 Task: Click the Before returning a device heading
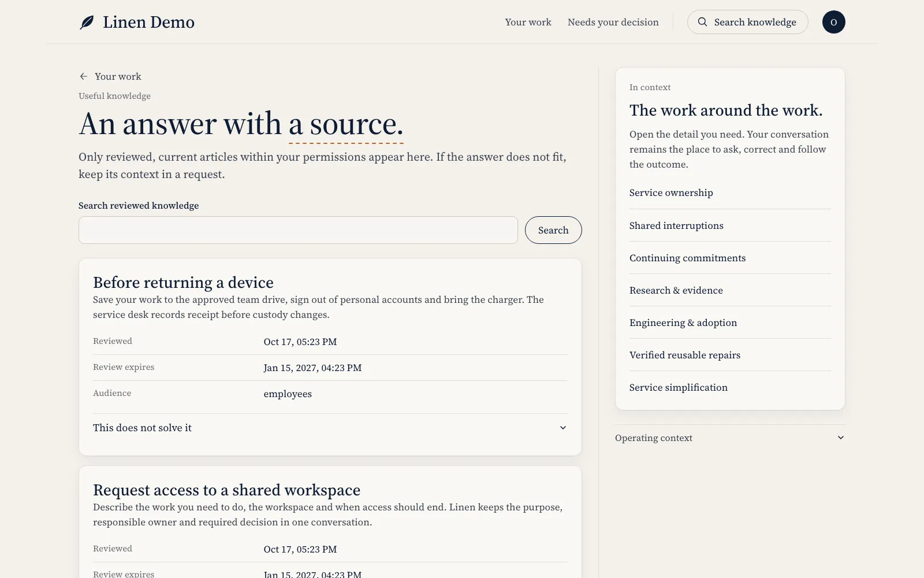pos(183,283)
